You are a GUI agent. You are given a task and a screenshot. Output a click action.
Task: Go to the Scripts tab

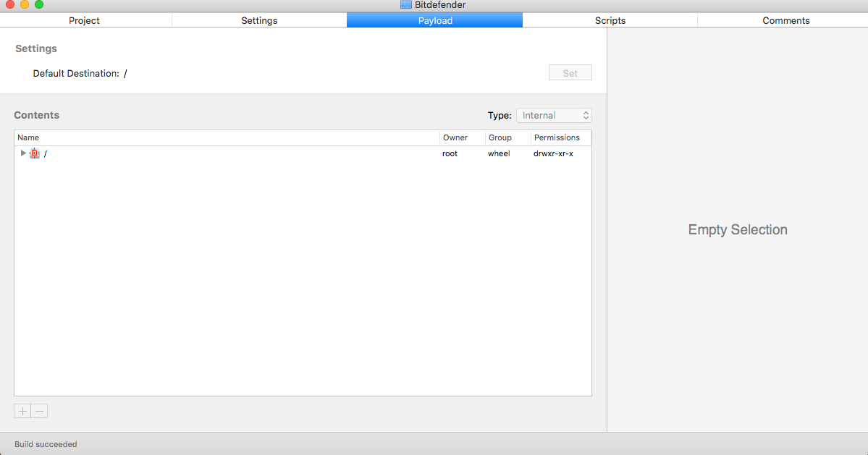tap(610, 20)
